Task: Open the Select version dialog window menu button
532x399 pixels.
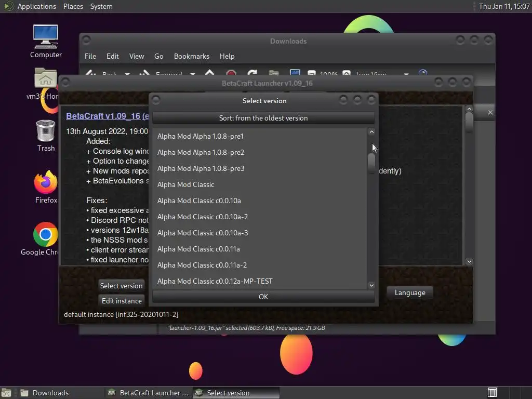Action: point(156,100)
